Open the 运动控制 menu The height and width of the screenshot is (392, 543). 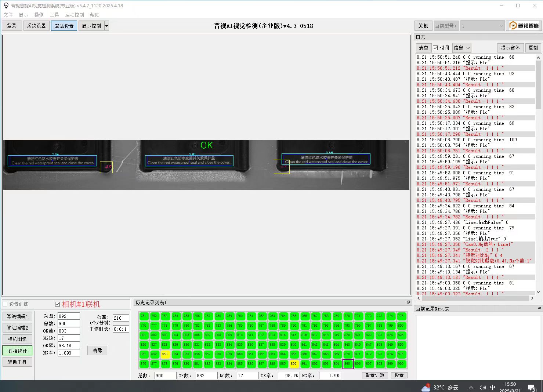(x=74, y=15)
